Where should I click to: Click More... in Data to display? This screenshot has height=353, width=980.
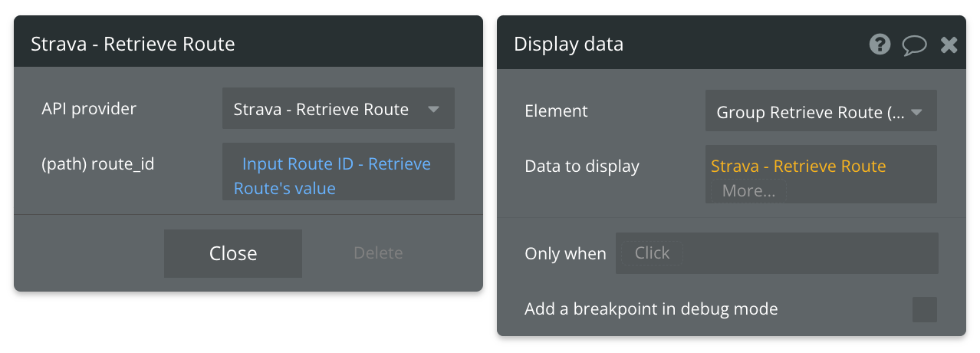click(748, 191)
